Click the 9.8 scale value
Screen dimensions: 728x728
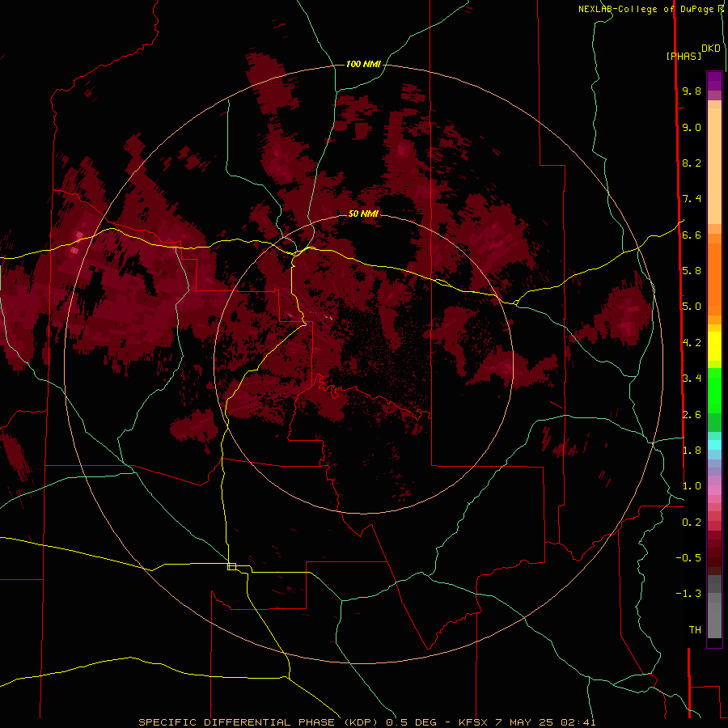[692, 91]
